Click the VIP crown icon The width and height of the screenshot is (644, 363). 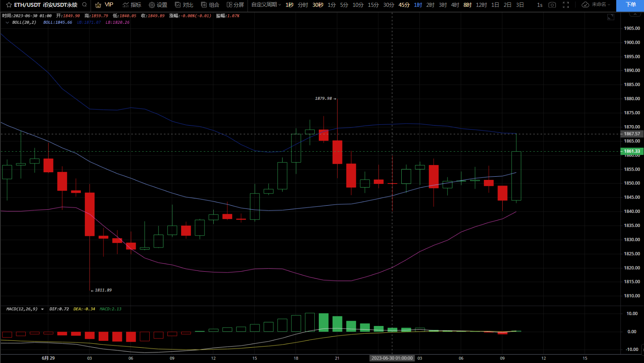tap(98, 5)
